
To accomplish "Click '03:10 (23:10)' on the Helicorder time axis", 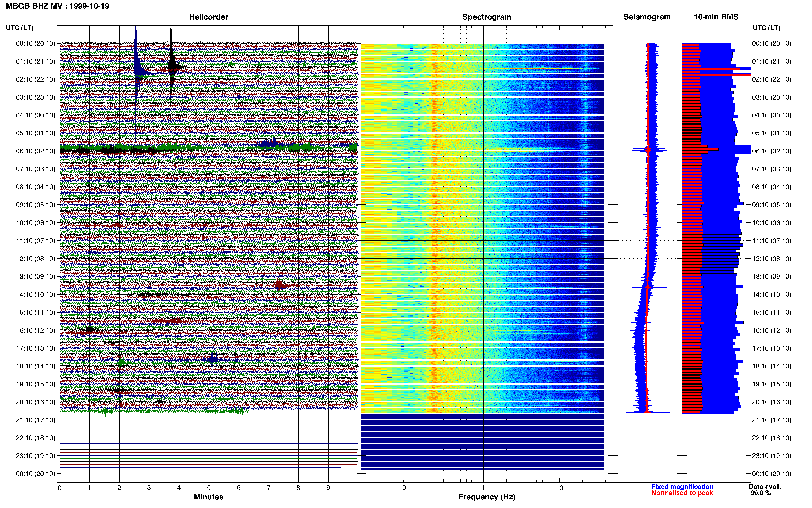I will [36, 97].
